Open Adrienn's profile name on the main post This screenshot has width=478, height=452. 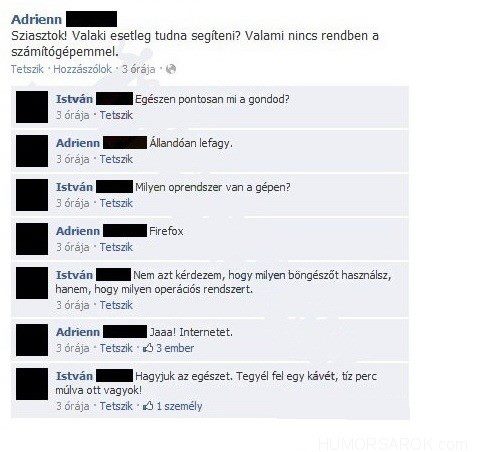[36, 19]
